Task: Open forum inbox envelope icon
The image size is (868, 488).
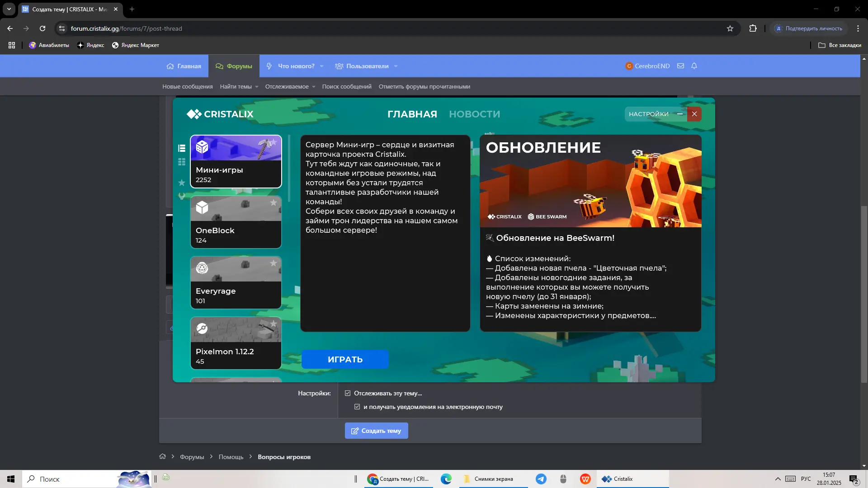Action: 680,66
